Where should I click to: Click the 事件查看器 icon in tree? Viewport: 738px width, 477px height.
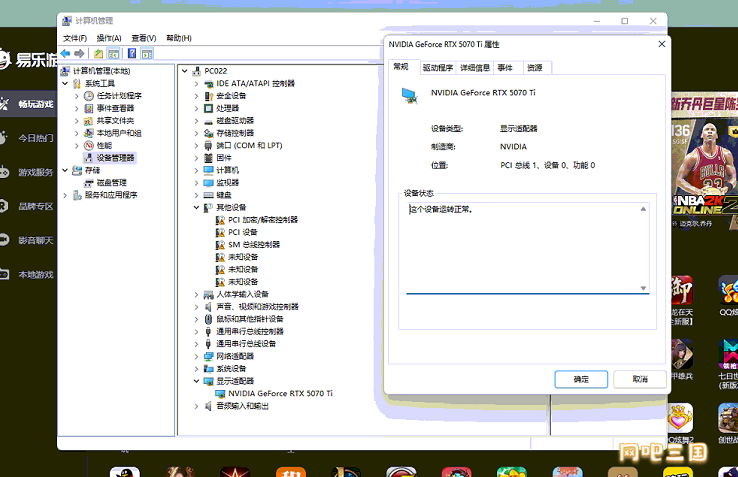tap(88, 108)
